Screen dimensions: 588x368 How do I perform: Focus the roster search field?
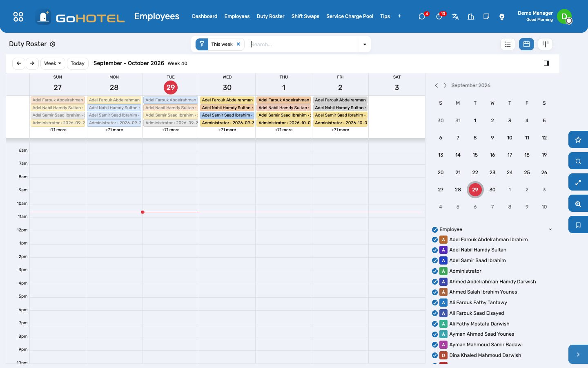coord(303,44)
